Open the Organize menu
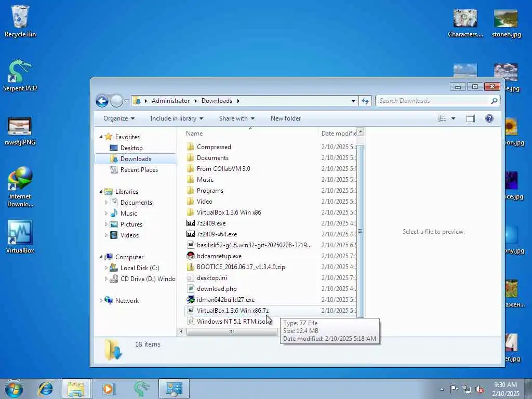532x399 pixels. tap(119, 118)
